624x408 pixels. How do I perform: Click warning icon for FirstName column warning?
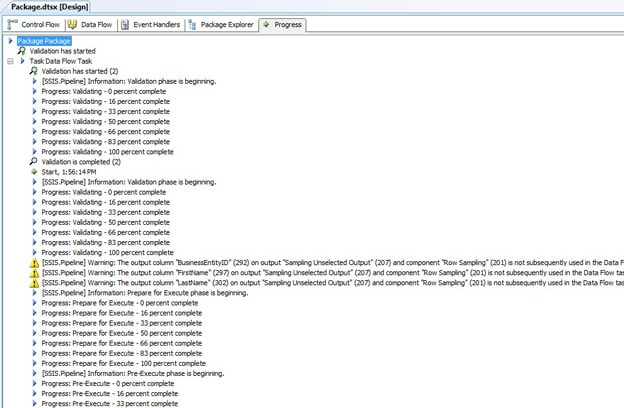pos(34,273)
